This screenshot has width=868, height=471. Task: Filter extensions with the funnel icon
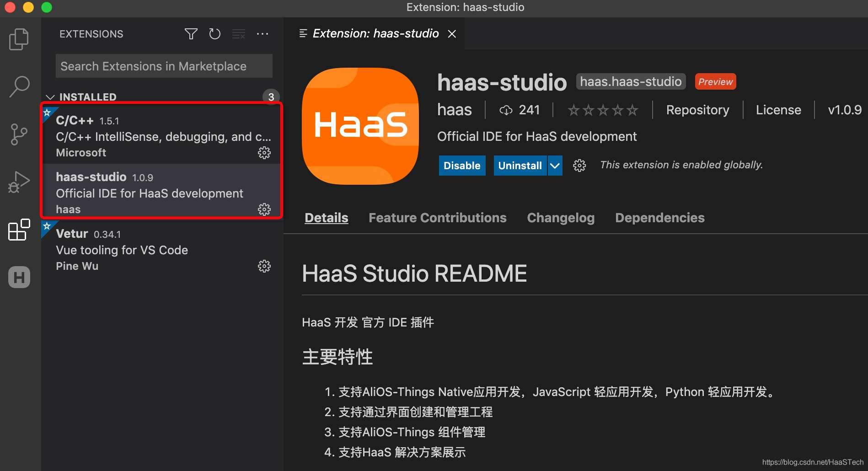(x=191, y=34)
